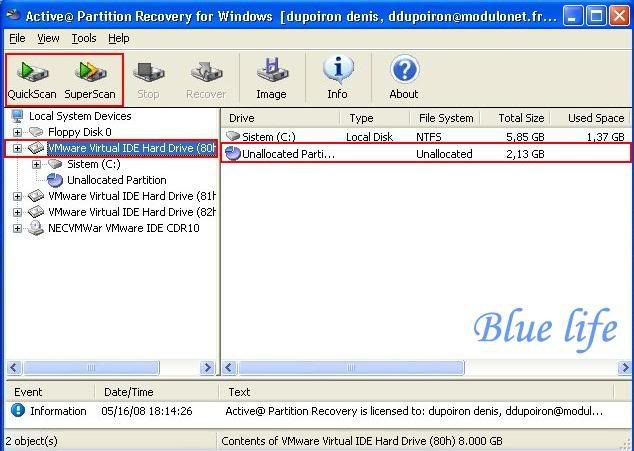Select VMware Virtual IDE Hard Drive (80h)

tap(131, 148)
